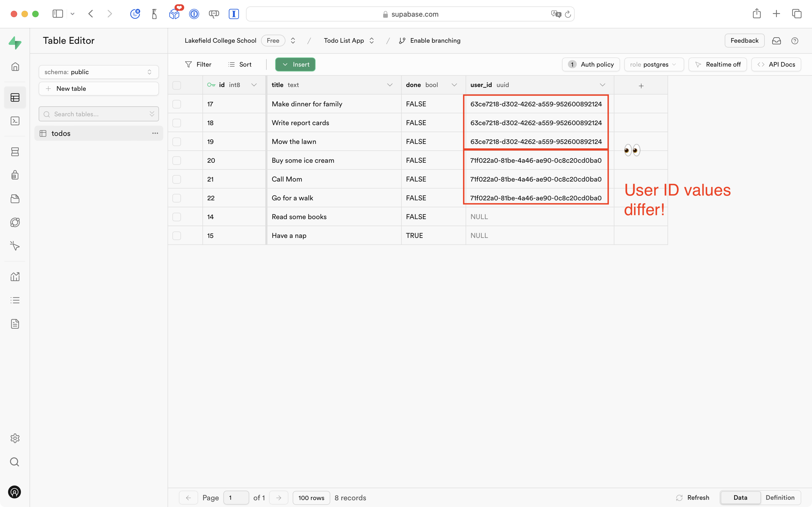Open the user_id column header menu
The image size is (812, 507).
pos(602,85)
